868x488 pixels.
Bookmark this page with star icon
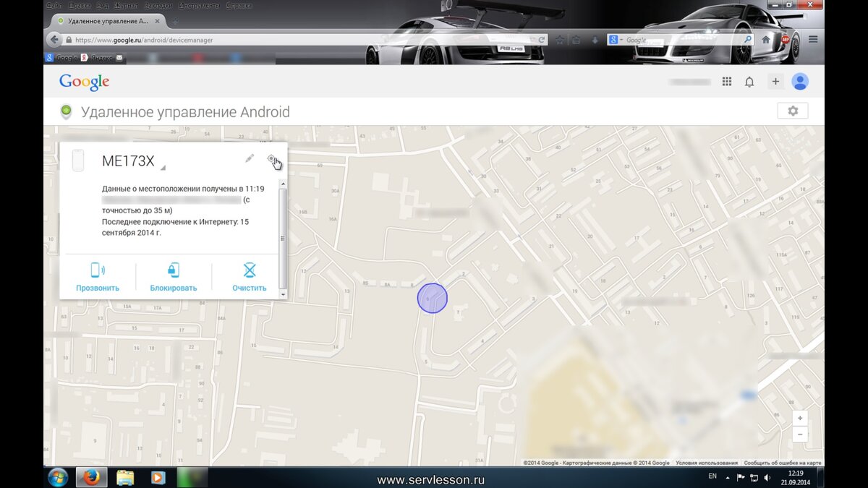tap(560, 40)
